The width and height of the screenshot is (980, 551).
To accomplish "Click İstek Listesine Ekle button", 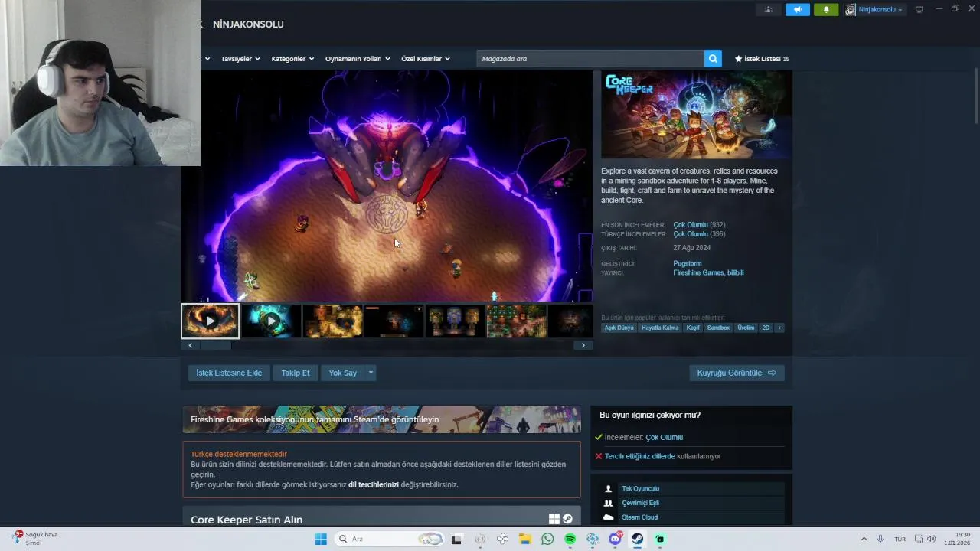I will [x=229, y=373].
